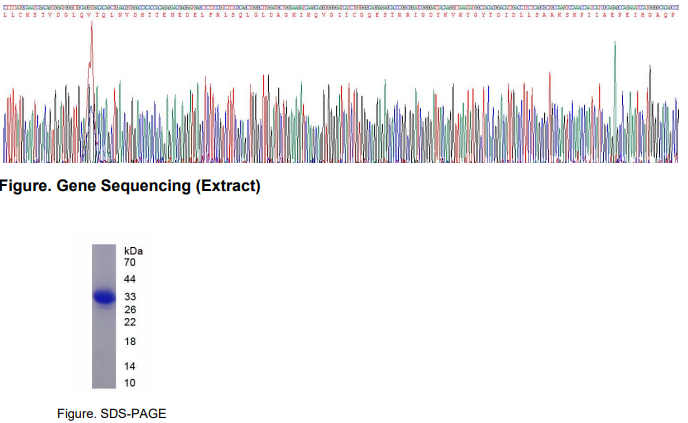Select the 33 kDa marker label
Image resolution: width=688 pixels, height=423 pixels.
[130, 297]
